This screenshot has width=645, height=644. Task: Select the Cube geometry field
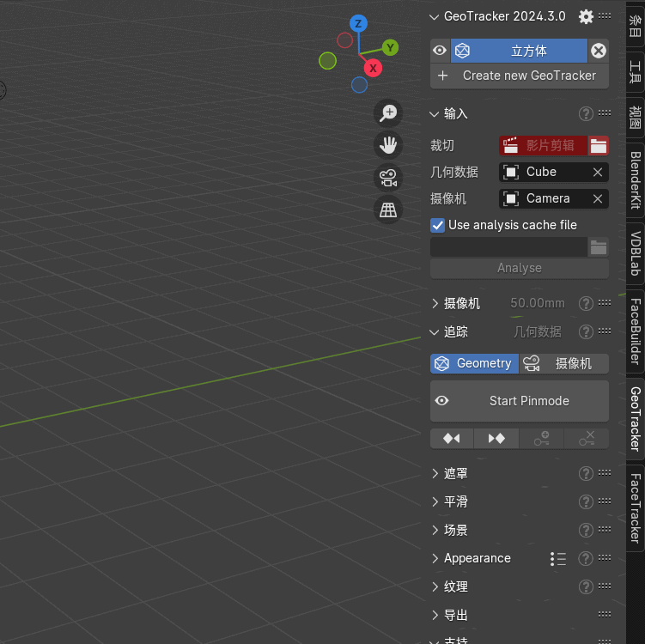544,172
